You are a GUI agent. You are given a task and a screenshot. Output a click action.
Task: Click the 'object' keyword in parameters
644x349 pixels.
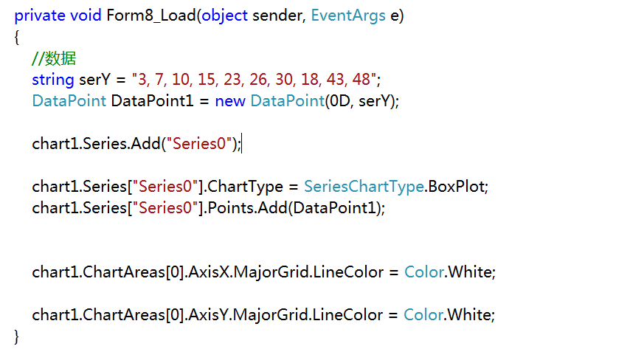[x=226, y=15]
